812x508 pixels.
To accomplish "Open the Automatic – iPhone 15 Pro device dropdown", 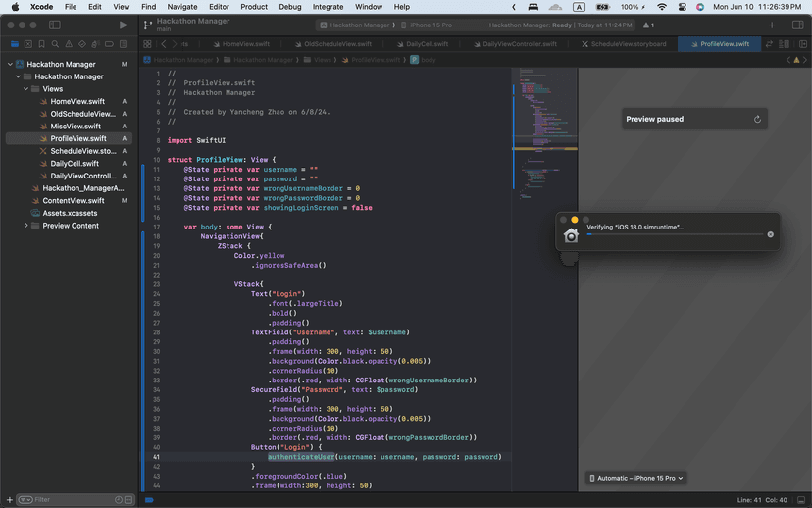I will 635,478.
